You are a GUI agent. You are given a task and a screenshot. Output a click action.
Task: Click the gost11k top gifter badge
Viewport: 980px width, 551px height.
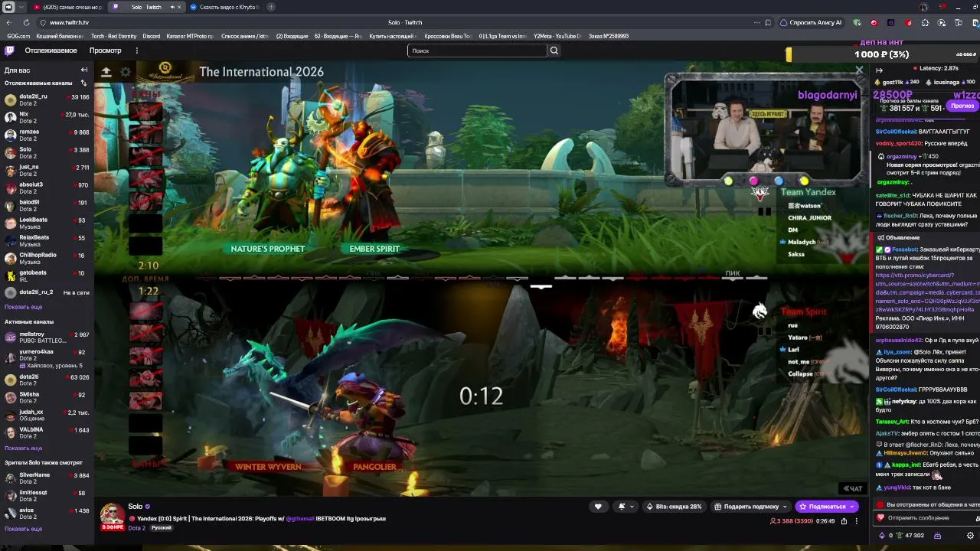click(897, 82)
